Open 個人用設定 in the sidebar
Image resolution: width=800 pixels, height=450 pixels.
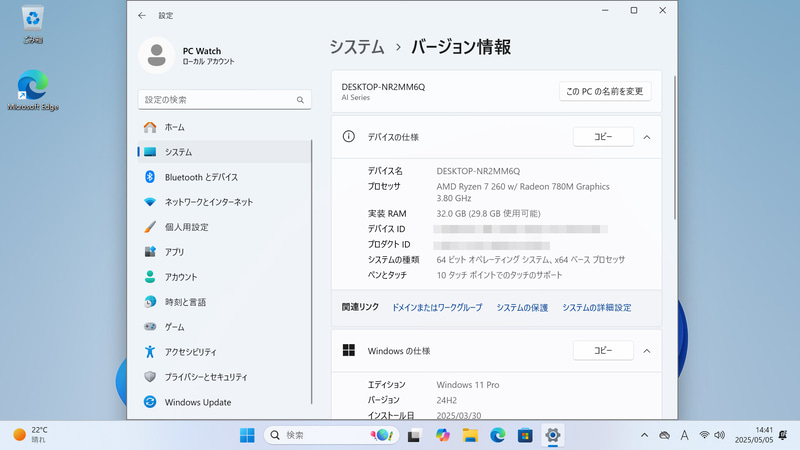(x=224, y=227)
